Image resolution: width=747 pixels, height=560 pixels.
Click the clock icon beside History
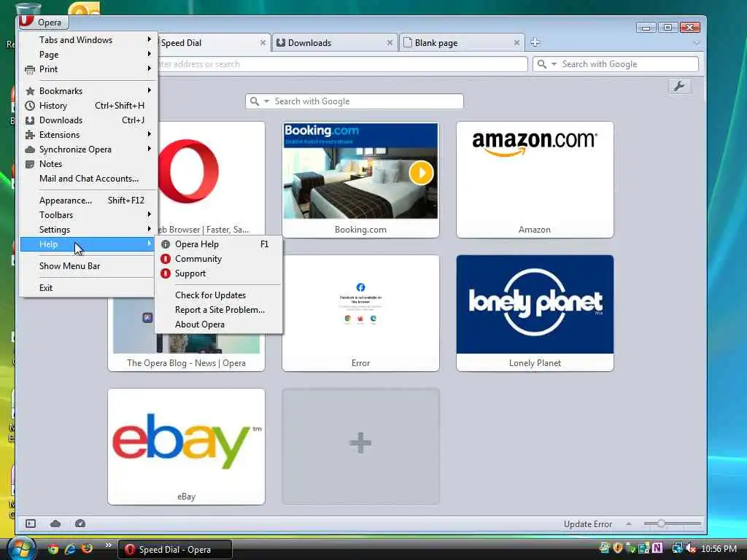point(30,106)
